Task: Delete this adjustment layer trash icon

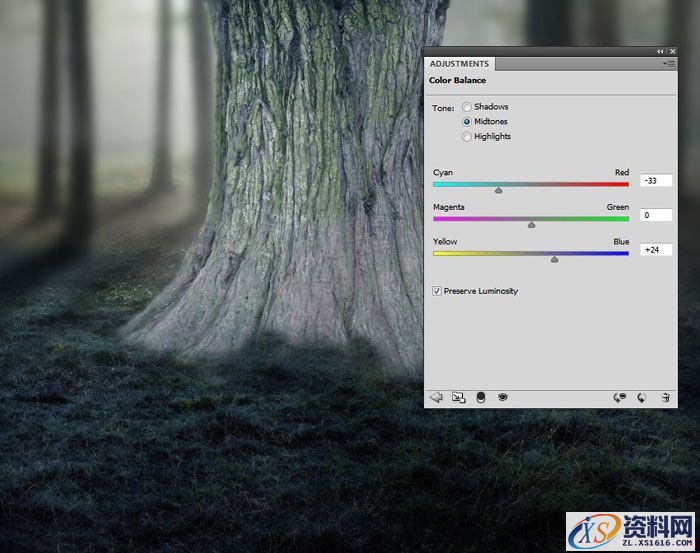Action: [665, 397]
